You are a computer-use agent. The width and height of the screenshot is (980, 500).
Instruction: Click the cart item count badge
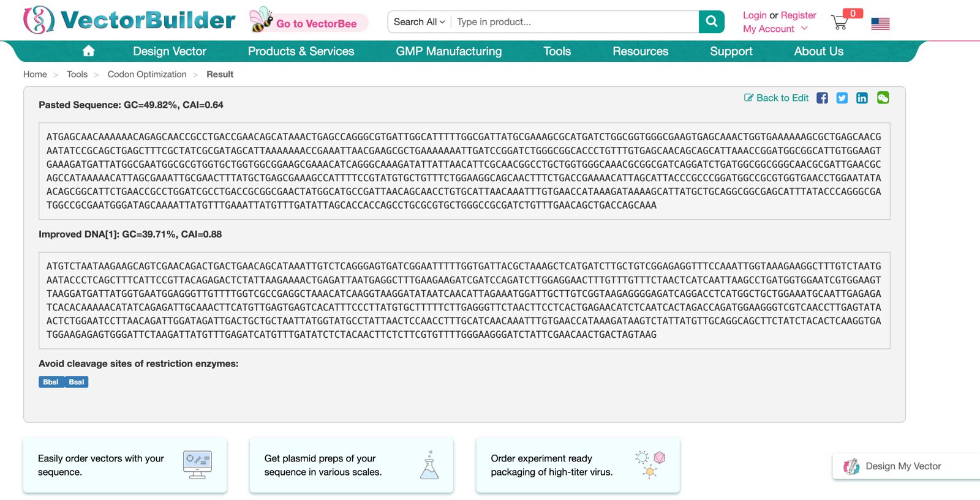853,13
